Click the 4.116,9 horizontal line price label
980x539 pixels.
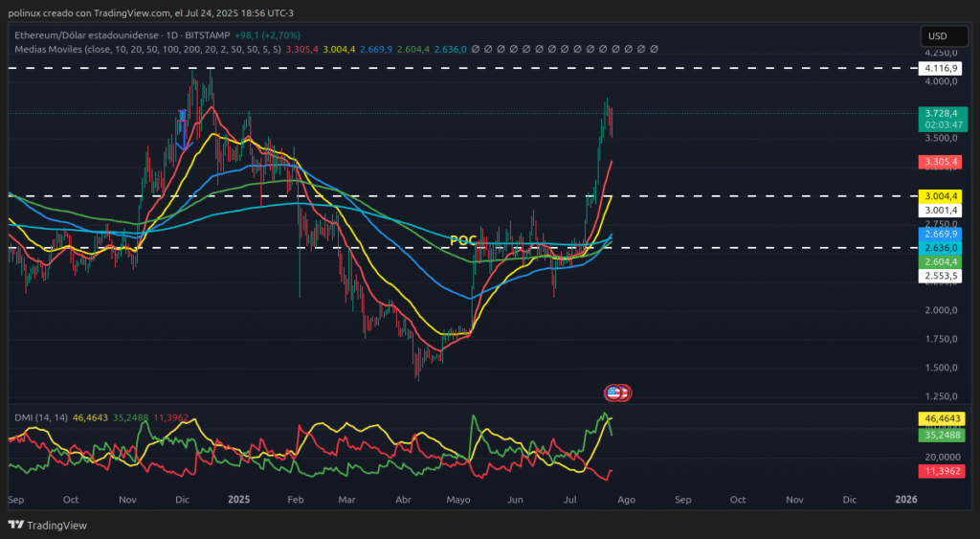pos(937,69)
